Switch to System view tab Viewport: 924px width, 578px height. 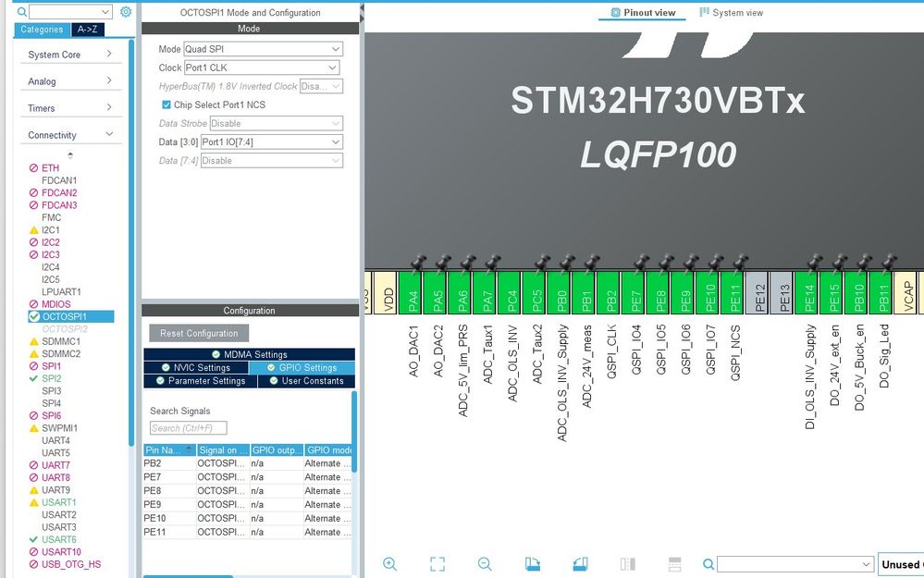coord(731,12)
